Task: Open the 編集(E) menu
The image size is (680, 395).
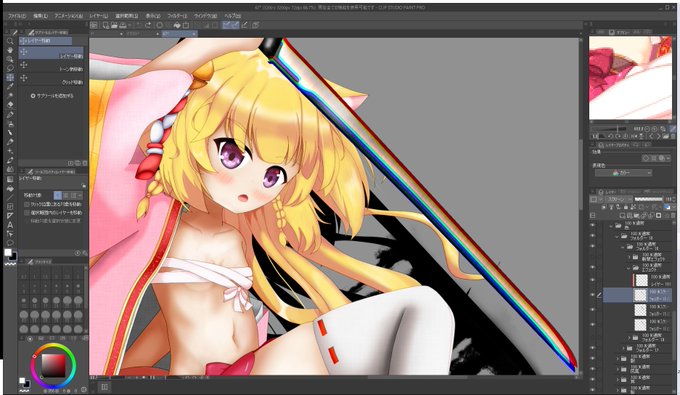Action: point(40,16)
